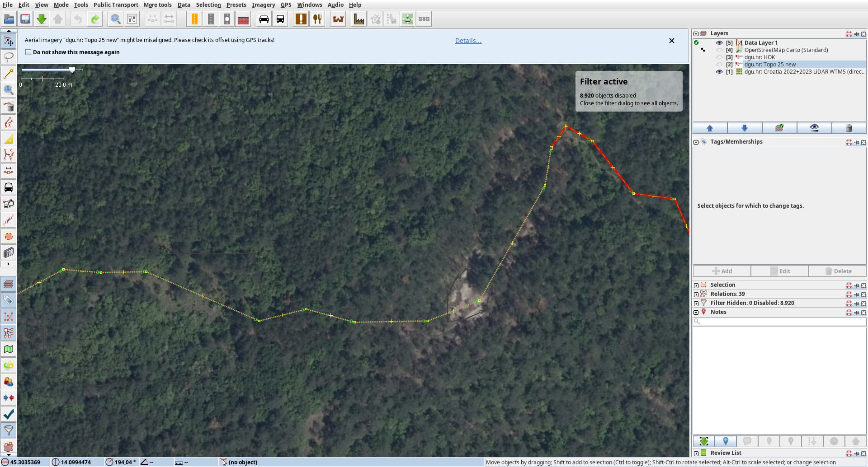Open the Windows menu
This screenshot has width=868, height=467.
tap(310, 5)
